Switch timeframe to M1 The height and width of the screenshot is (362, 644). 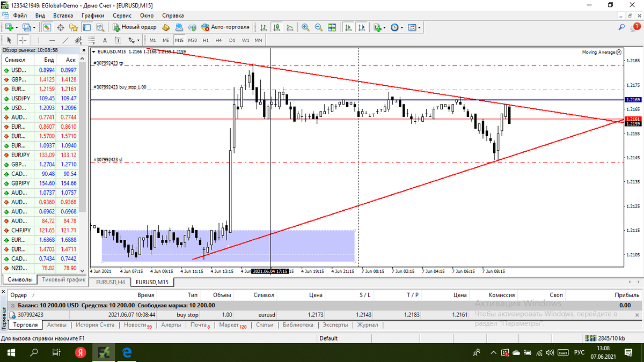[152, 40]
